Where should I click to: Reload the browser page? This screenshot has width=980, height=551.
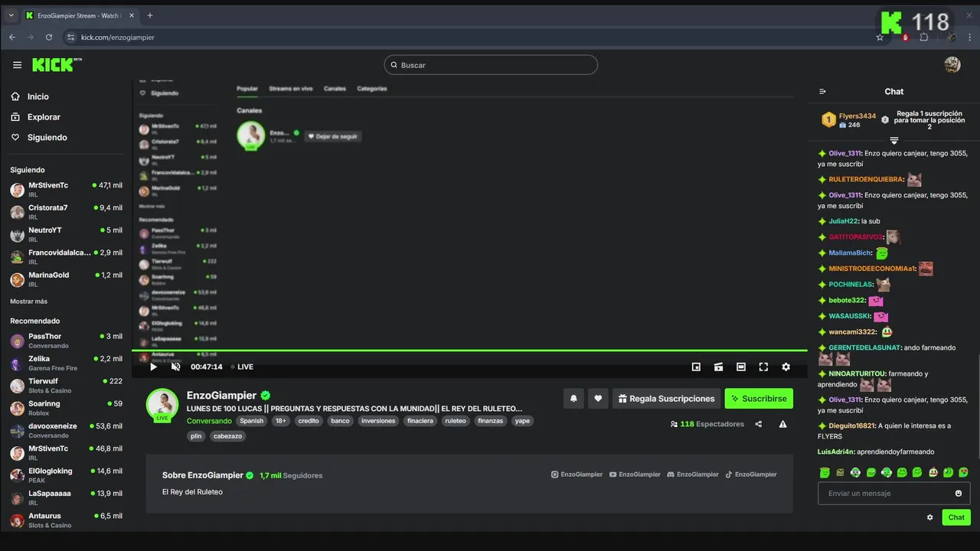(x=49, y=37)
